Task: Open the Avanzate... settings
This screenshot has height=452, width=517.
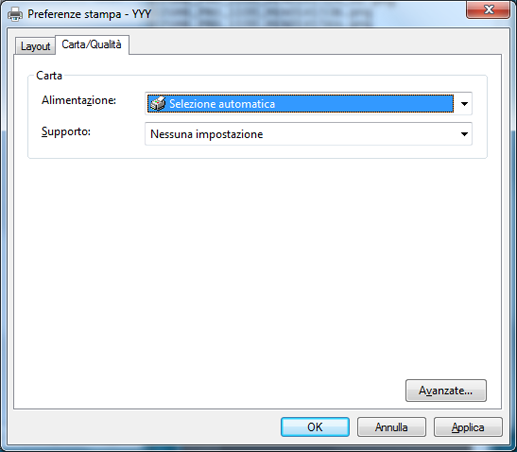Action: click(x=446, y=390)
